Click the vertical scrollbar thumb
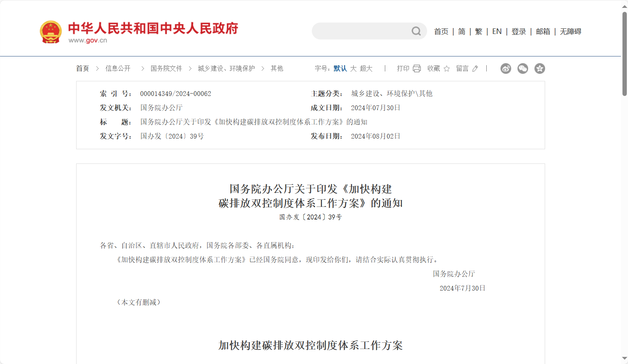The image size is (628, 364). coord(624,54)
